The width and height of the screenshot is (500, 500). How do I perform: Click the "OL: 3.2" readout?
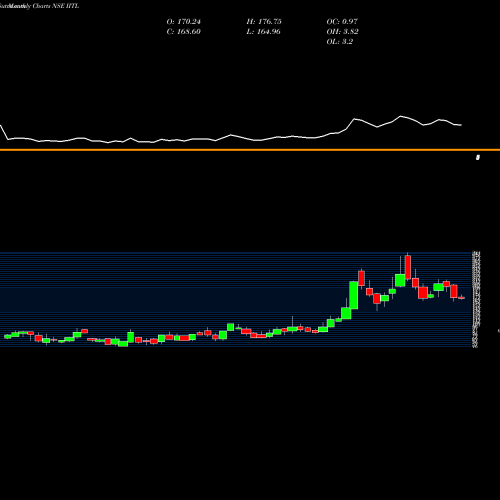340,42
